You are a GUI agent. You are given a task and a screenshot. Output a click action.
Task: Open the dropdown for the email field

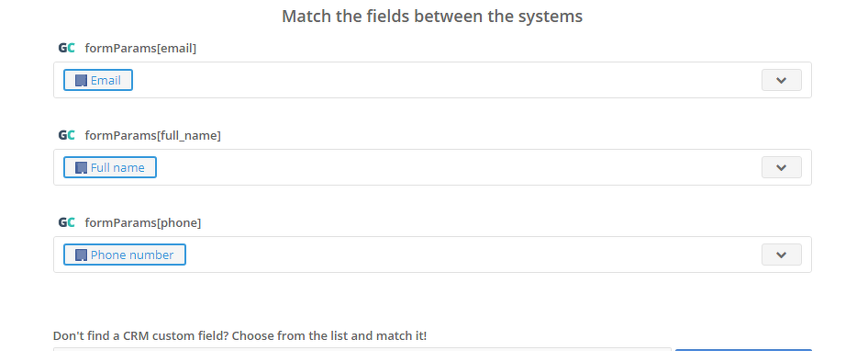[x=781, y=80]
